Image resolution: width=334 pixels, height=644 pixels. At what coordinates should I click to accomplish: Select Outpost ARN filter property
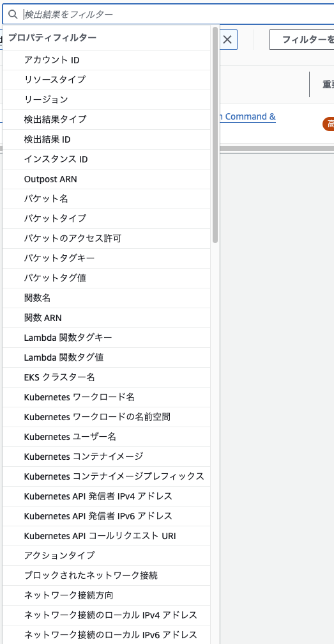click(106, 179)
